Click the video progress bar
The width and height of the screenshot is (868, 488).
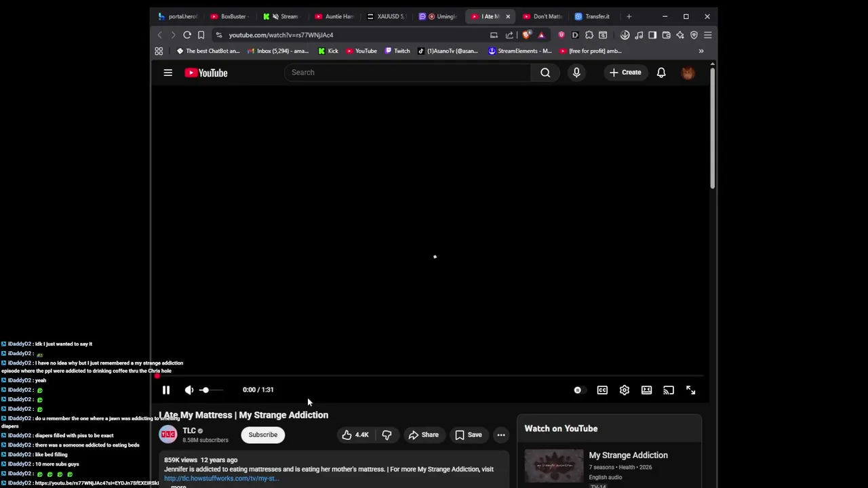[x=430, y=376]
